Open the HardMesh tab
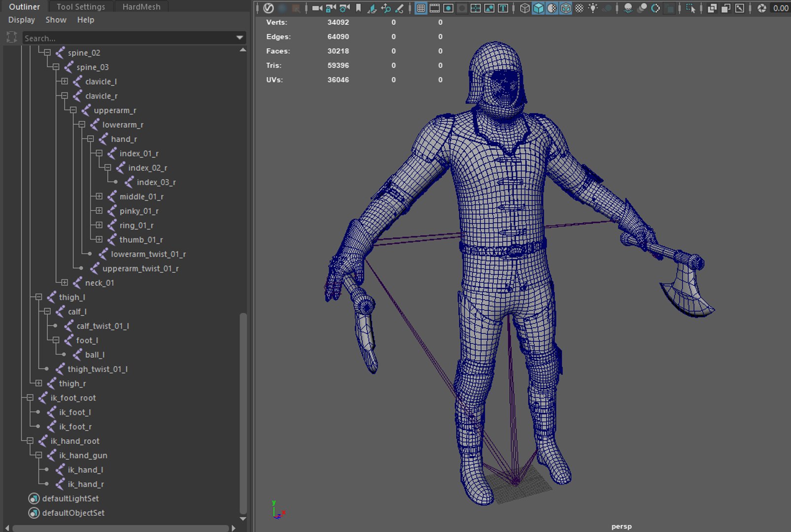 [x=141, y=6]
